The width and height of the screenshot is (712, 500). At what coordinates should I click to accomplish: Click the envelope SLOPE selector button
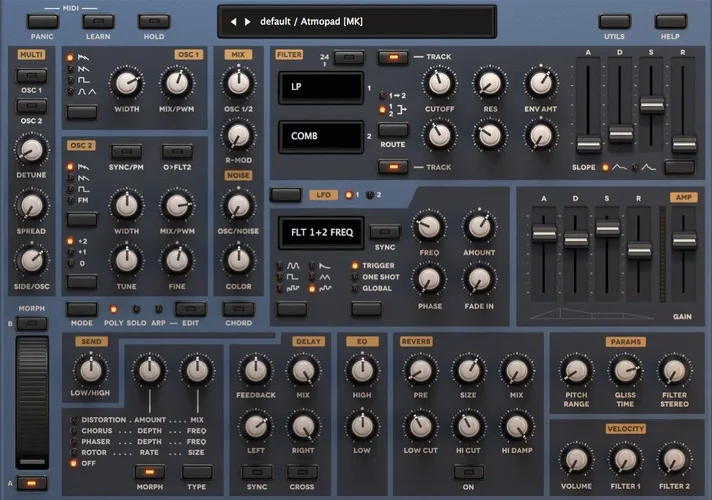pos(679,167)
